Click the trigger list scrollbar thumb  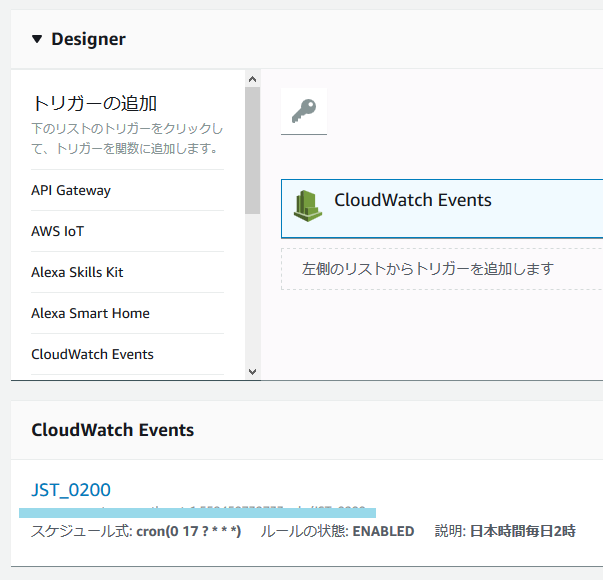(x=252, y=150)
